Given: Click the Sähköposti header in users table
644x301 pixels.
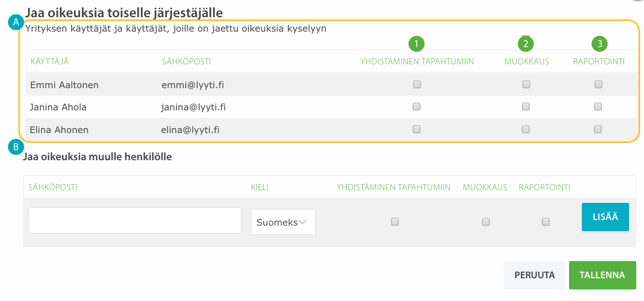Looking at the screenshot, I should pos(186,62).
